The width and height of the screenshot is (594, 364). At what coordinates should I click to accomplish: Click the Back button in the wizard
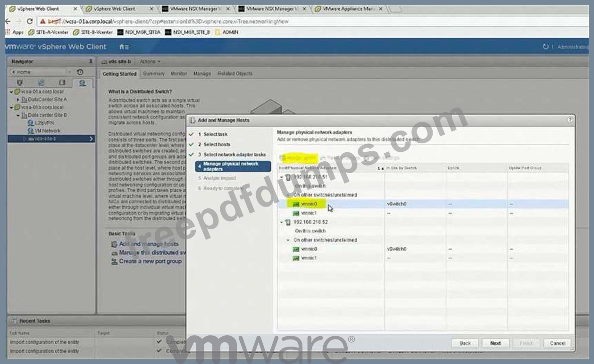pos(465,343)
